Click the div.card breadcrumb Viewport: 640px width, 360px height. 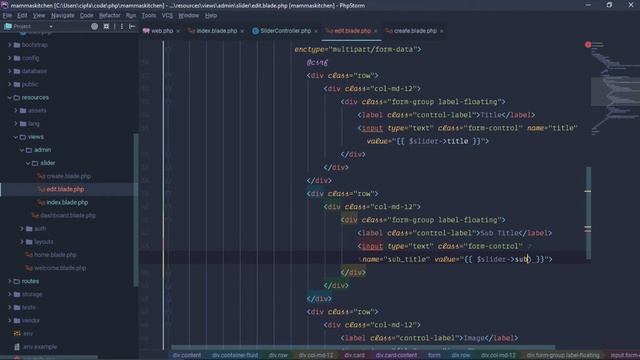354,356
